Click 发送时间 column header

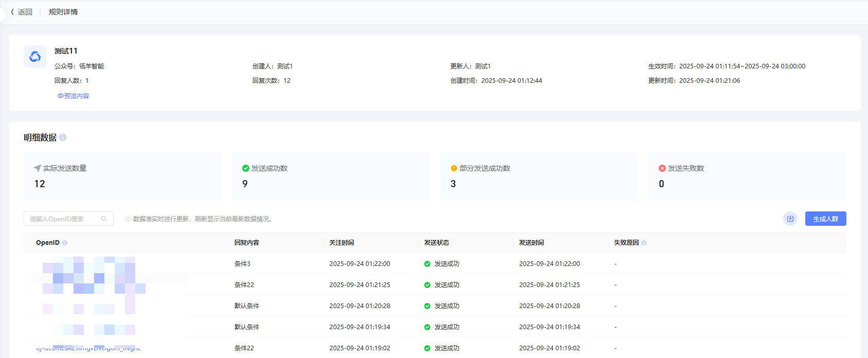(x=531, y=243)
